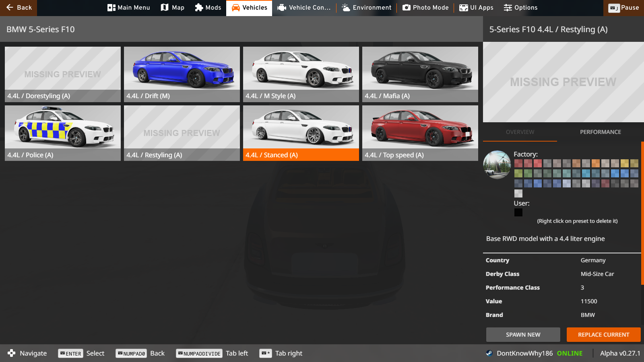Click the weather Environment icon
644x362 pixels.
click(x=346, y=8)
